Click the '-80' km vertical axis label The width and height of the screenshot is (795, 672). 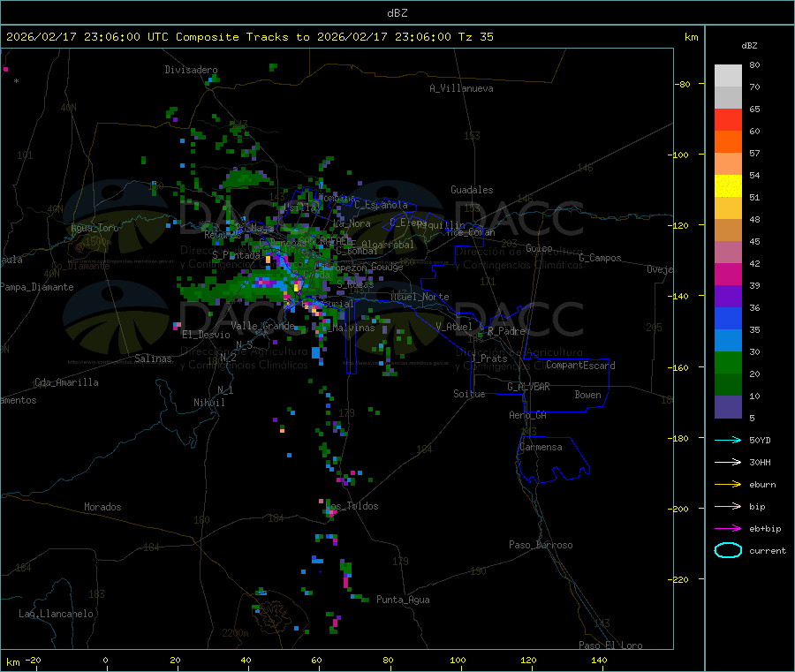[682, 84]
